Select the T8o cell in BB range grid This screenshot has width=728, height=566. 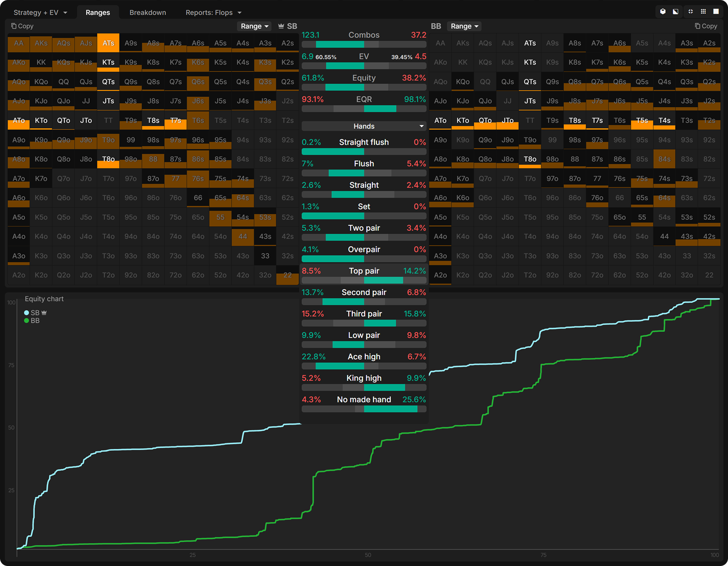click(530, 159)
